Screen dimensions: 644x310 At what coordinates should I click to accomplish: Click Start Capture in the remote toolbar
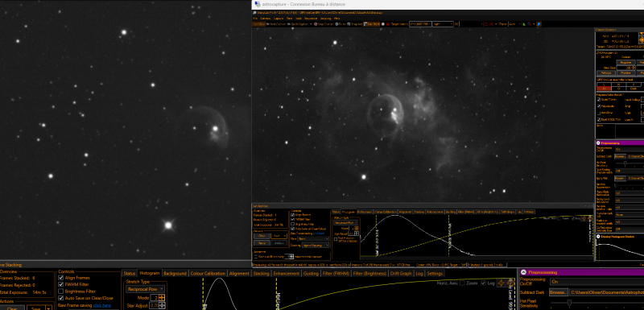click(x=275, y=24)
